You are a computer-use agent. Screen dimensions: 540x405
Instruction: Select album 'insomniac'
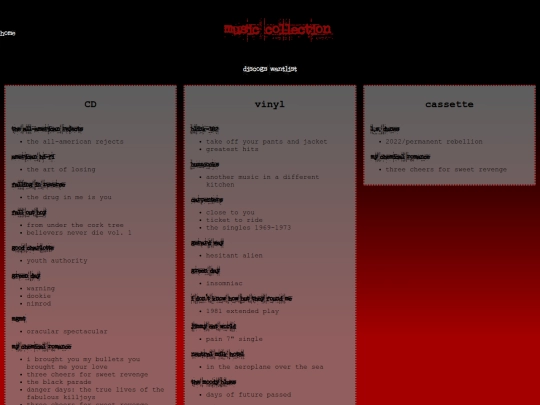224,283
